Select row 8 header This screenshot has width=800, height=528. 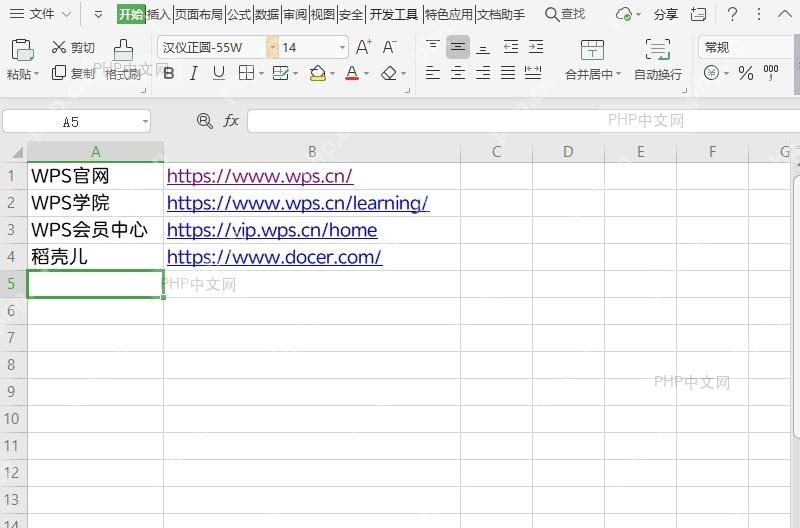[13, 365]
